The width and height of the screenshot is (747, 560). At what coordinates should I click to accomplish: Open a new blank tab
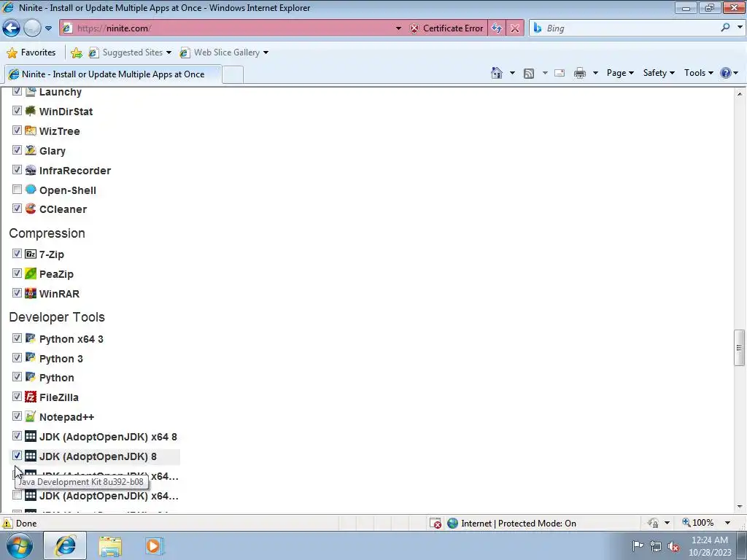pos(233,75)
